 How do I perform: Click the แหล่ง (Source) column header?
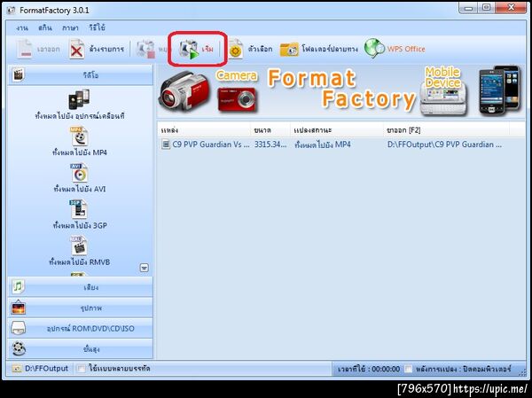click(x=204, y=130)
